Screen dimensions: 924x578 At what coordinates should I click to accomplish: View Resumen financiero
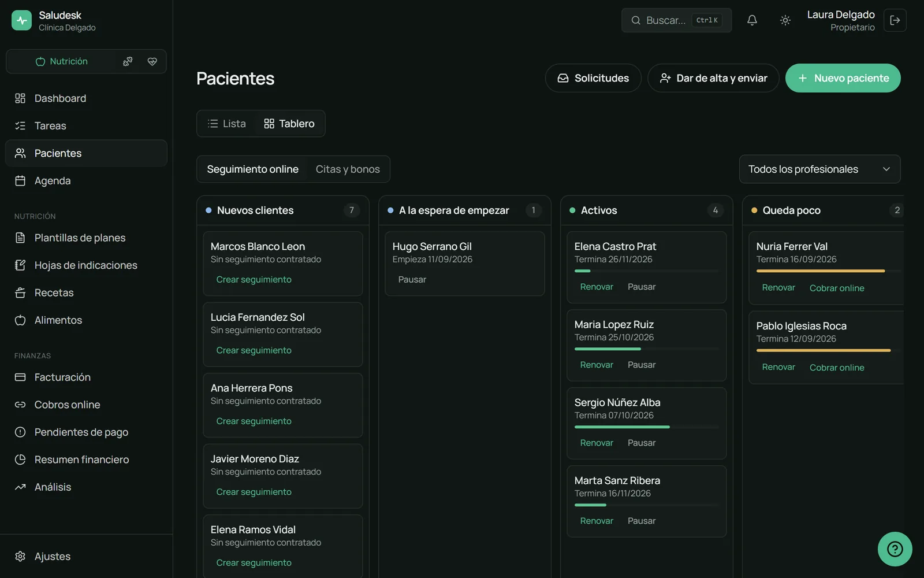pos(86,460)
